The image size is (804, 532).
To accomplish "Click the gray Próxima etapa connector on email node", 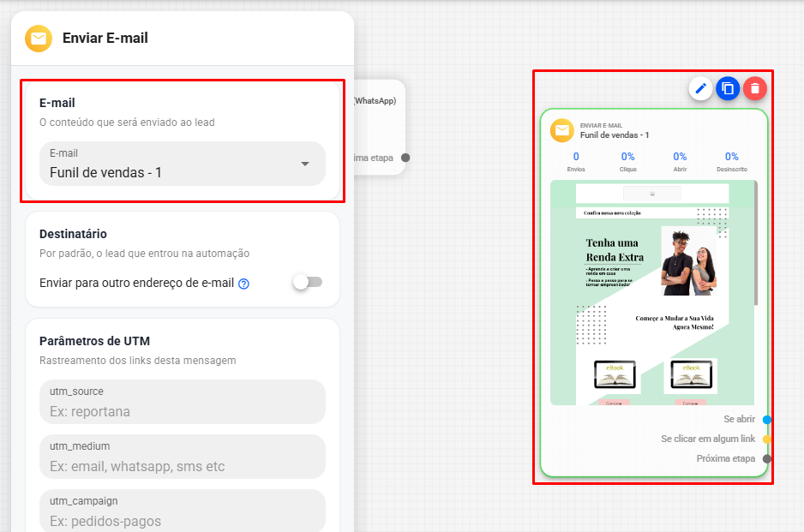I will click(x=767, y=458).
